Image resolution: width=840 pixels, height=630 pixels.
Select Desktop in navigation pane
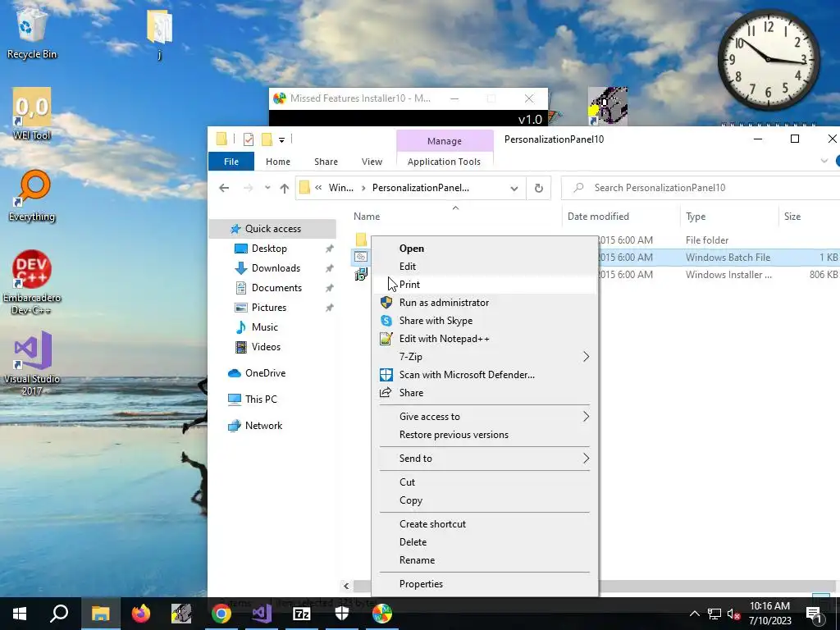[x=269, y=249]
